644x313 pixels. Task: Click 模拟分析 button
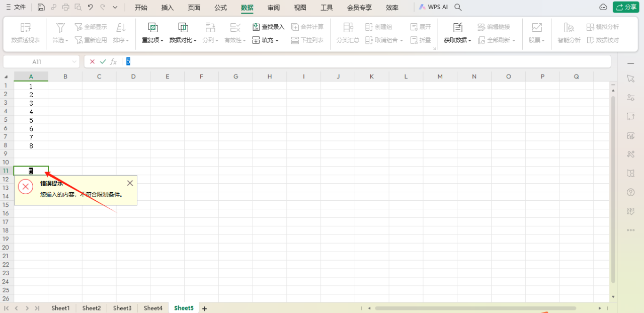point(603,27)
